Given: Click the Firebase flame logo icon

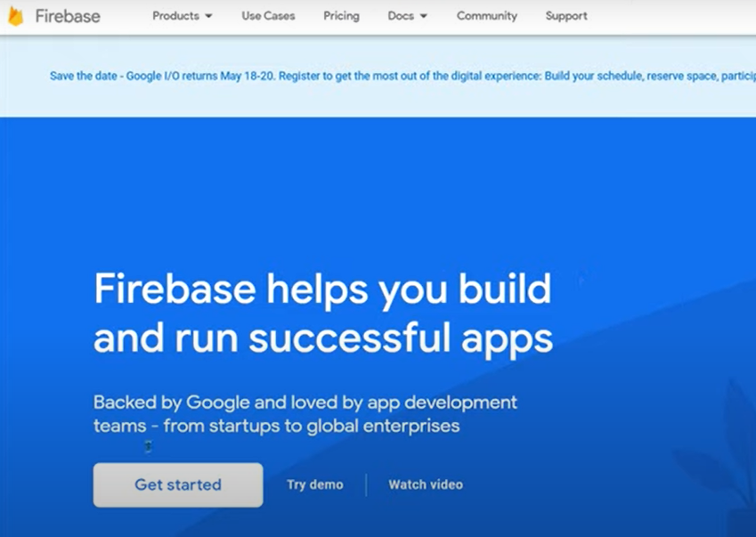Looking at the screenshot, I should pyautogui.click(x=16, y=16).
